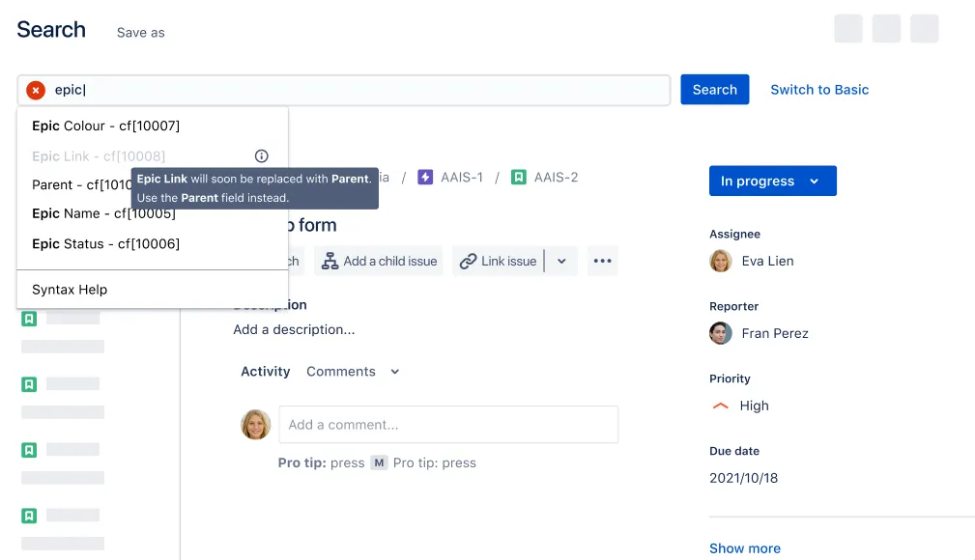Click Show more link in details
Screen dimensions: 975x560
pyautogui.click(x=745, y=548)
